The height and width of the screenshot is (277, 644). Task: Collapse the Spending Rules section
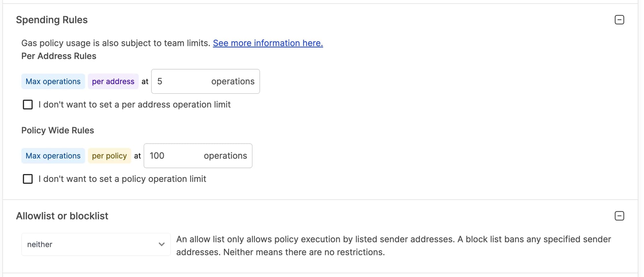pyautogui.click(x=619, y=20)
